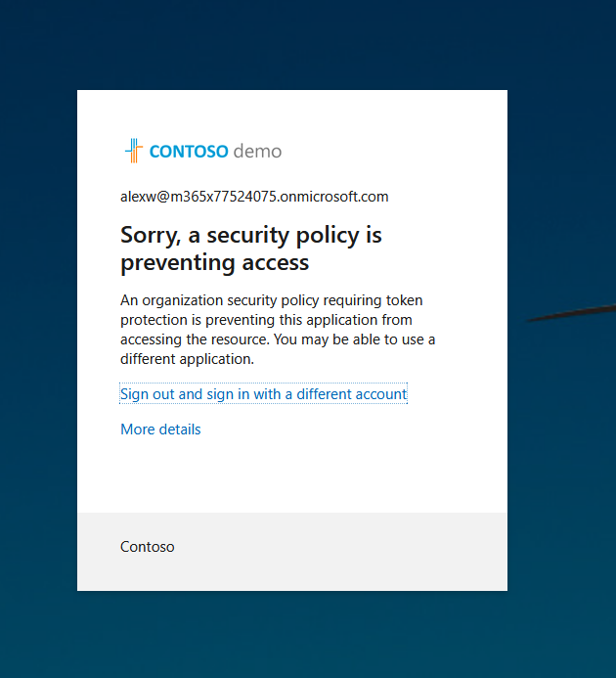The image size is (616, 678).
Task: Click the 'preventing access' heading line
Action: coord(214,262)
